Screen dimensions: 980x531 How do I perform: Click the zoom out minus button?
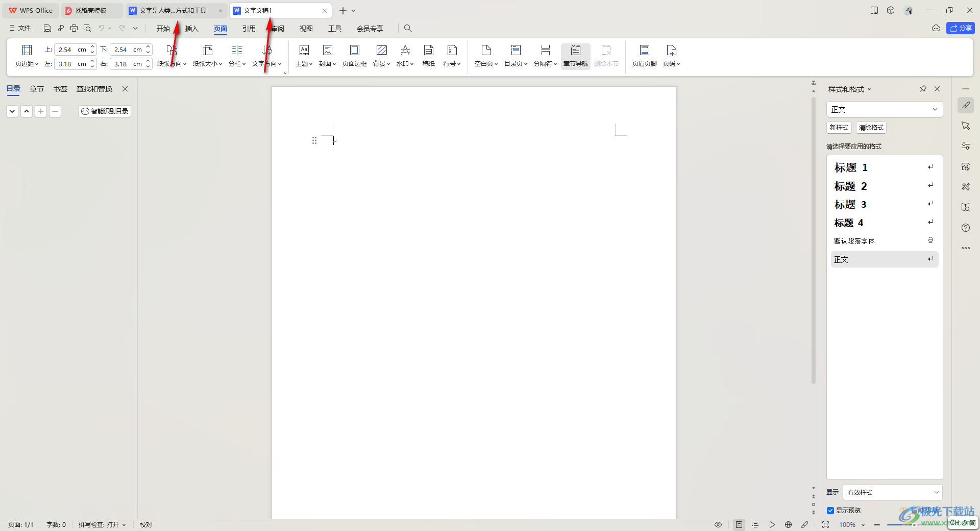click(877, 525)
